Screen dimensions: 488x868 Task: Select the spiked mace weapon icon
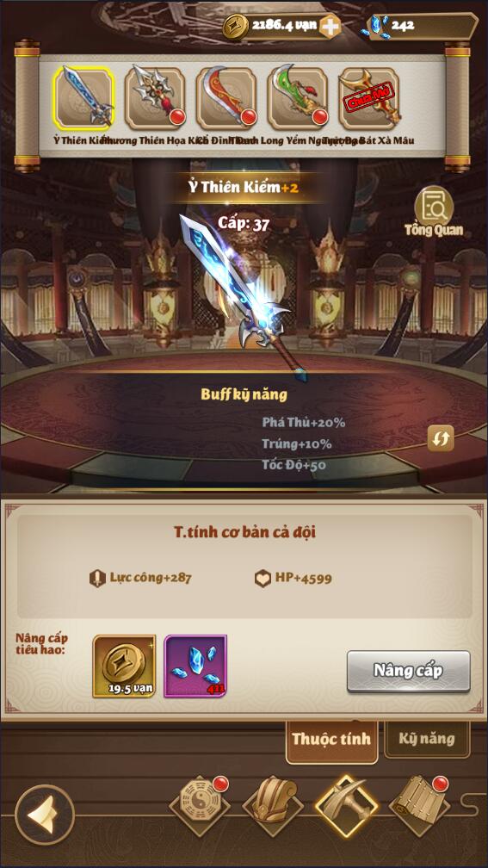155,98
